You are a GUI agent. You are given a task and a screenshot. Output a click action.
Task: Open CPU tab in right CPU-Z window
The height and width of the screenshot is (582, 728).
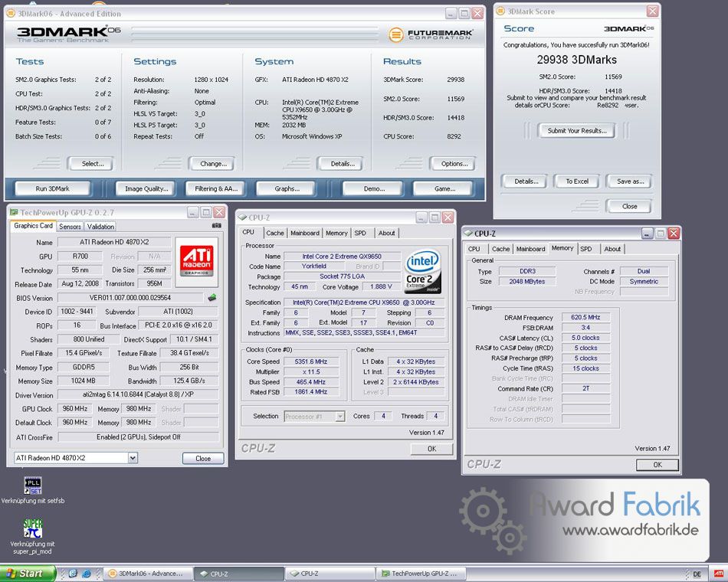474,249
